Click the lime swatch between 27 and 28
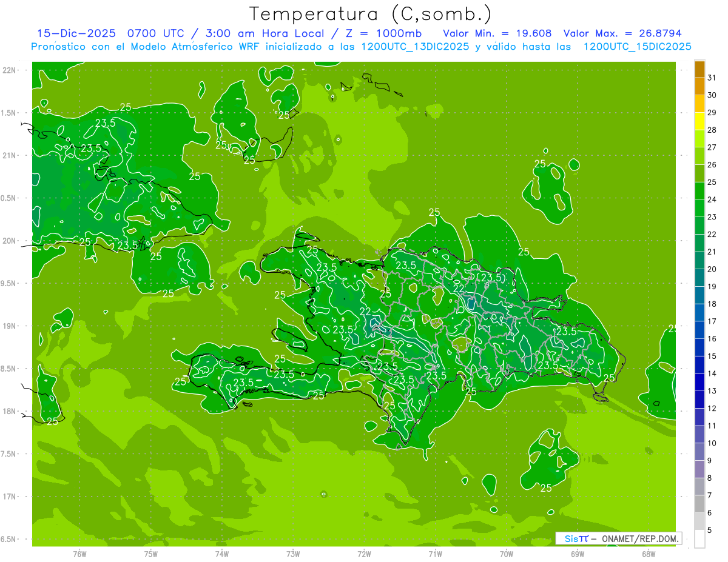Screen dimensions: 728x562 699,139
